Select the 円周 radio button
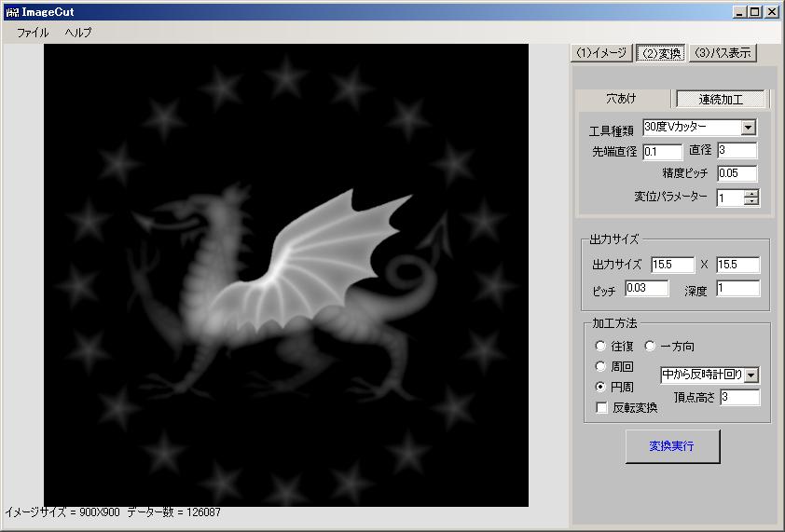Image resolution: width=785 pixels, height=532 pixels. (600, 387)
